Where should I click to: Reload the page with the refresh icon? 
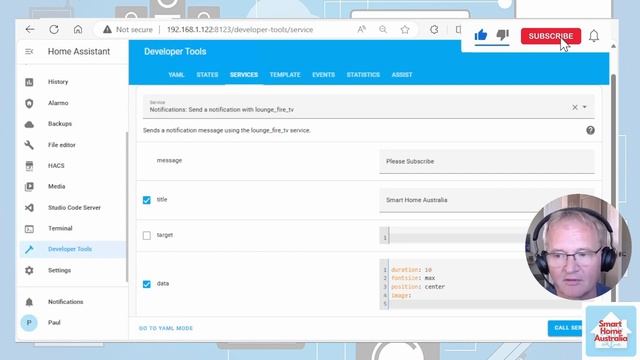pyautogui.click(x=54, y=29)
